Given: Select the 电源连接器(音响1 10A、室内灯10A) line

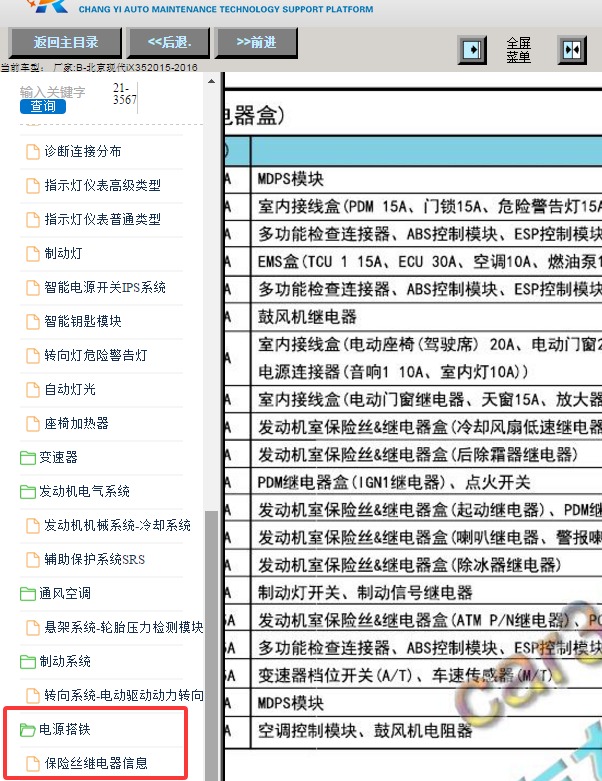Looking at the screenshot, I should pyautogui.click(x=393, y=372).
